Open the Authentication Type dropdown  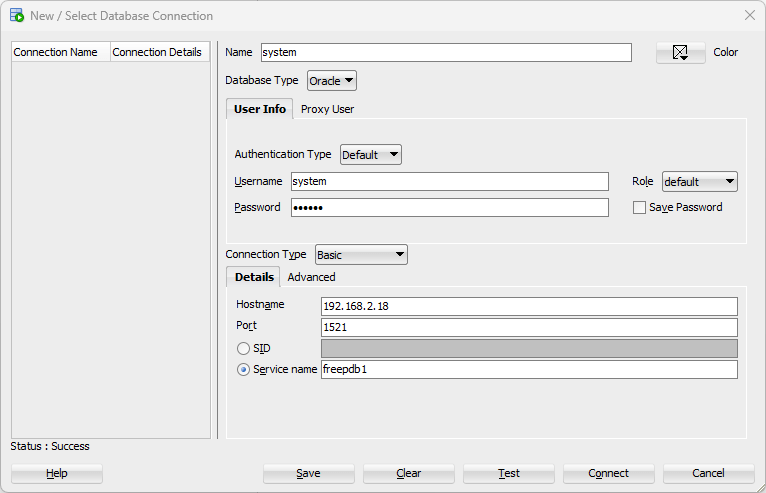(371, 154)
